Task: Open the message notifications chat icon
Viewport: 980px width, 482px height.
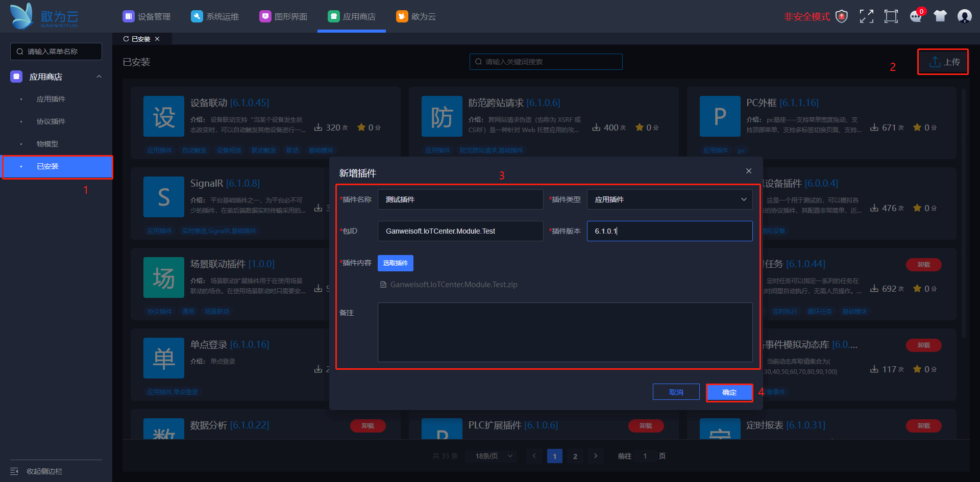Action: (916, 16)
